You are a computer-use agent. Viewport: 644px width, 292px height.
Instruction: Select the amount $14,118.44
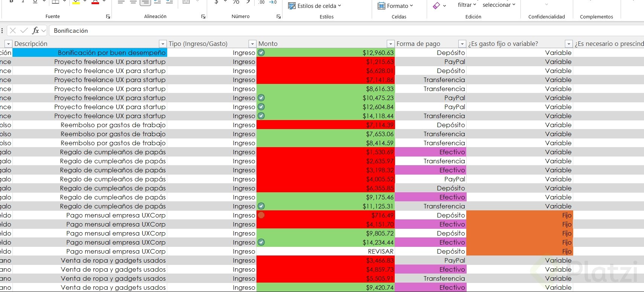[x=326, y=116]
